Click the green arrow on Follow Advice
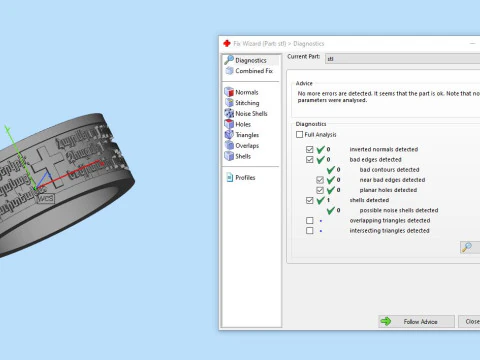 386,321
